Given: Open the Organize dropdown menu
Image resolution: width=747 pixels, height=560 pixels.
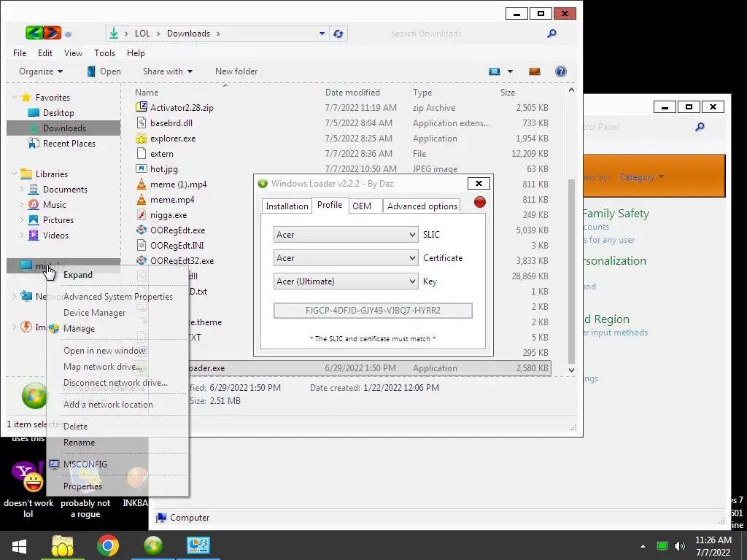Looking at the screenshot, I should 41,71.
